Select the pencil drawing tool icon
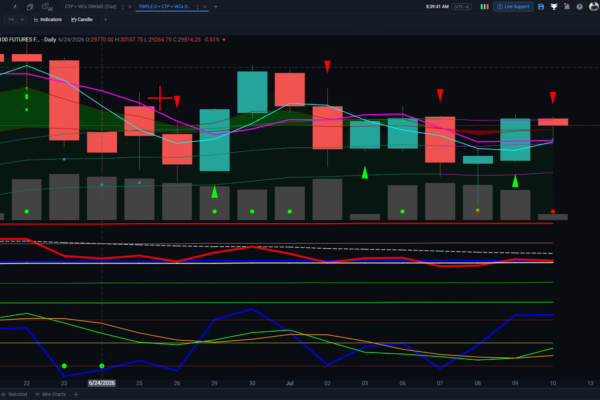The height and width of the screenshot is (400, 600). pos(15,7)
